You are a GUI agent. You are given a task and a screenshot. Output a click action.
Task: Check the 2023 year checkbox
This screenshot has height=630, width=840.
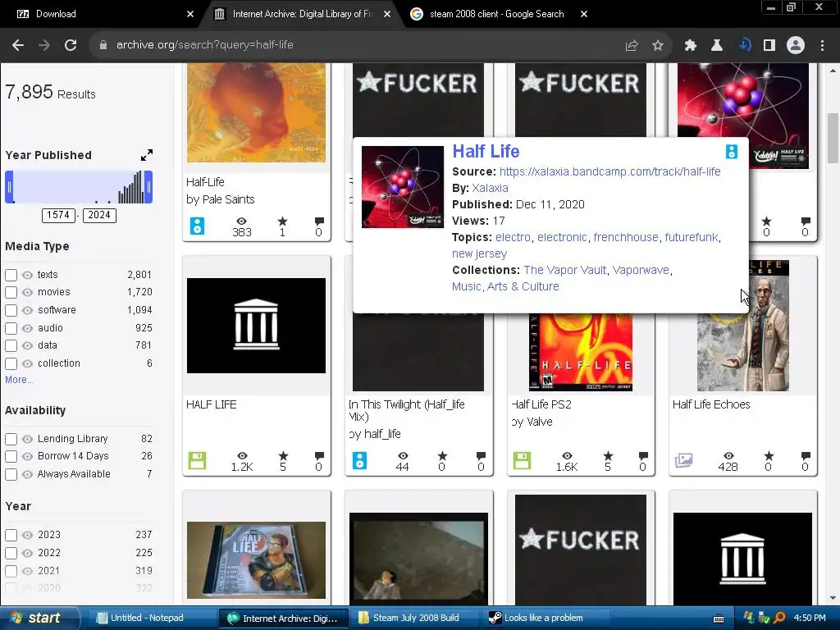point(11,535)
